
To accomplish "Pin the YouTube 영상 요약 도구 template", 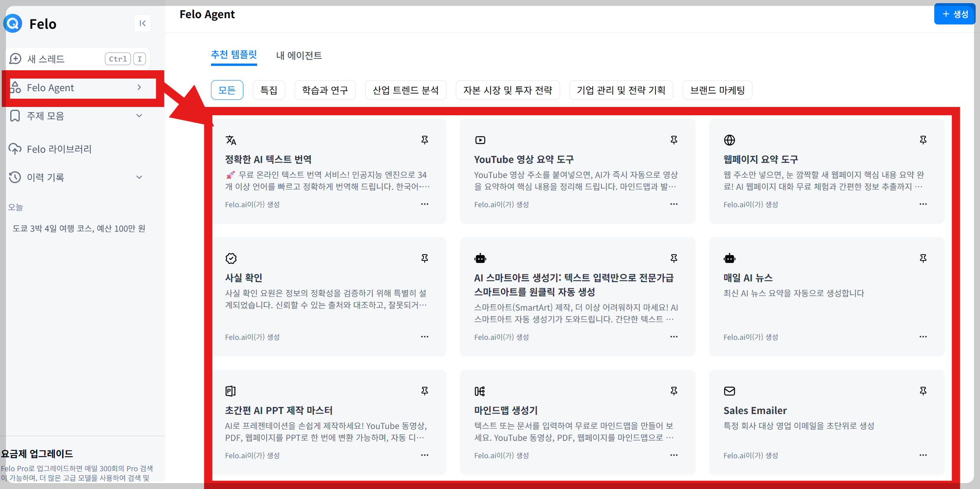I will [x=674, y=140].
